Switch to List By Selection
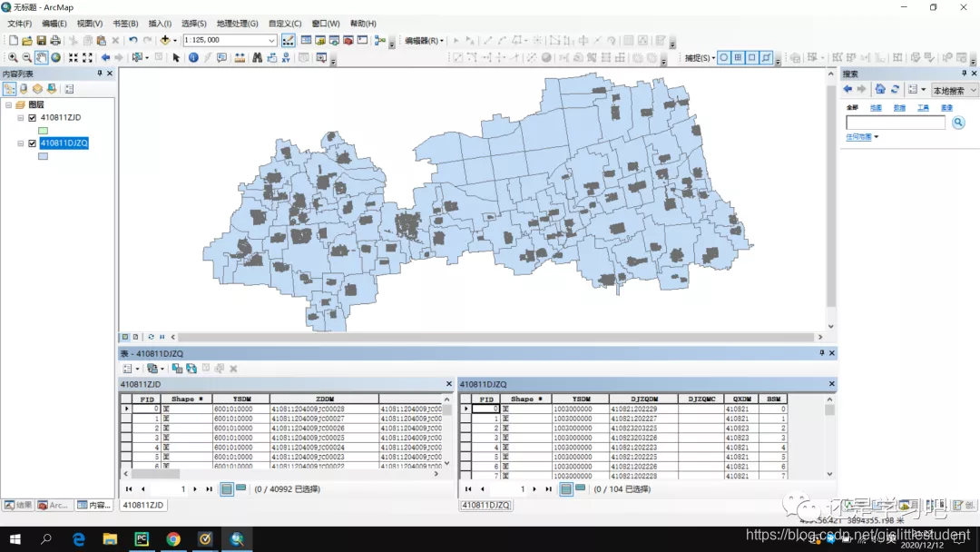 click(51, 89)
